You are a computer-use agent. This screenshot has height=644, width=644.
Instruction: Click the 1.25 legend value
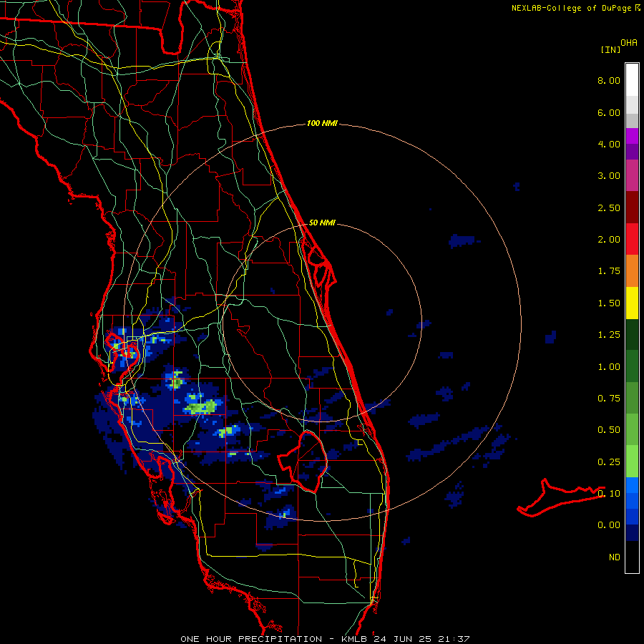click(x=609, y=335)
